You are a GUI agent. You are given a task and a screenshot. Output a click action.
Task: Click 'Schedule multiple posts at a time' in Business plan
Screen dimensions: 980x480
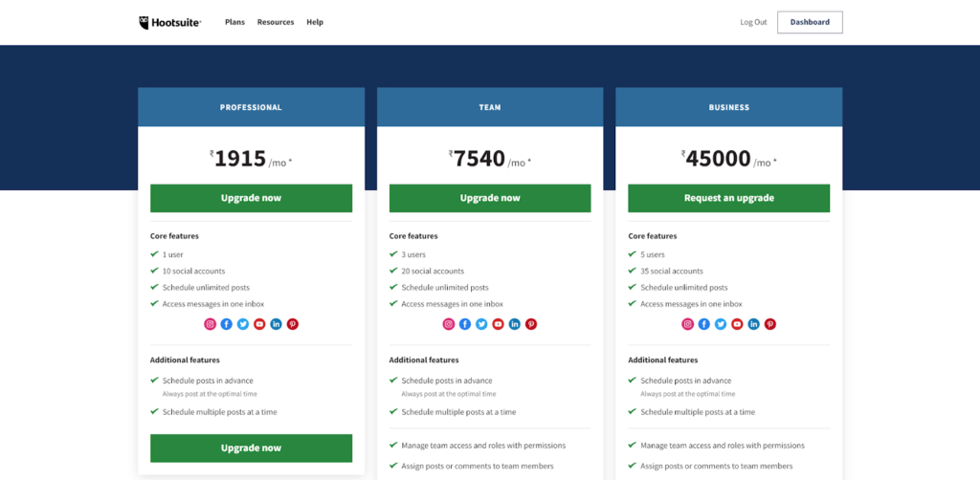click(x=698, y=412)
